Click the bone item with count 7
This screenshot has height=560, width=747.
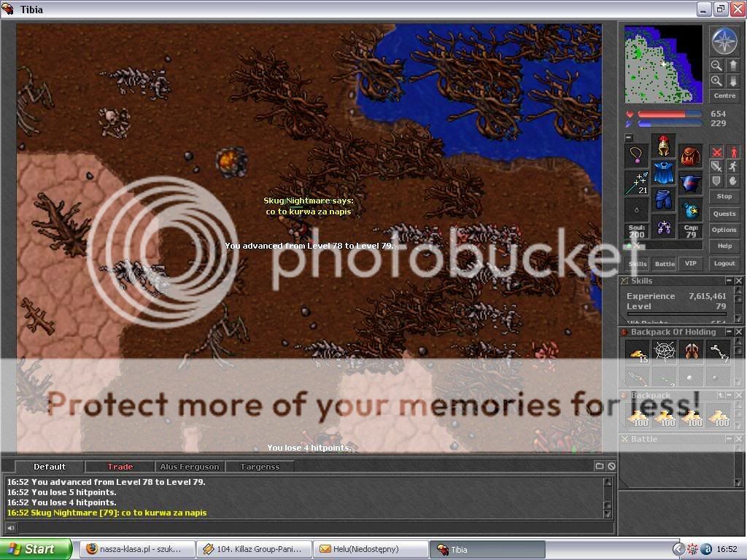(x=719, y=352)
